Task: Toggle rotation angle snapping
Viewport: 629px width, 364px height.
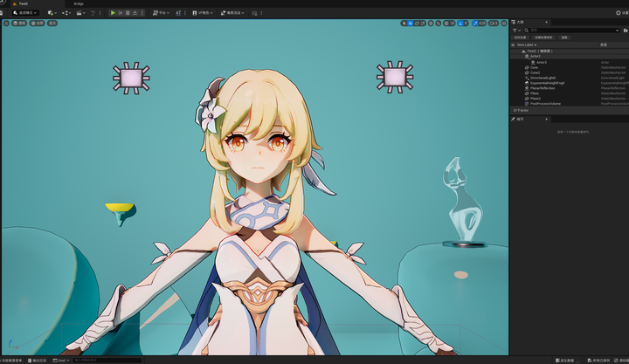Action: pyautogui.click(x=460, y=23)
